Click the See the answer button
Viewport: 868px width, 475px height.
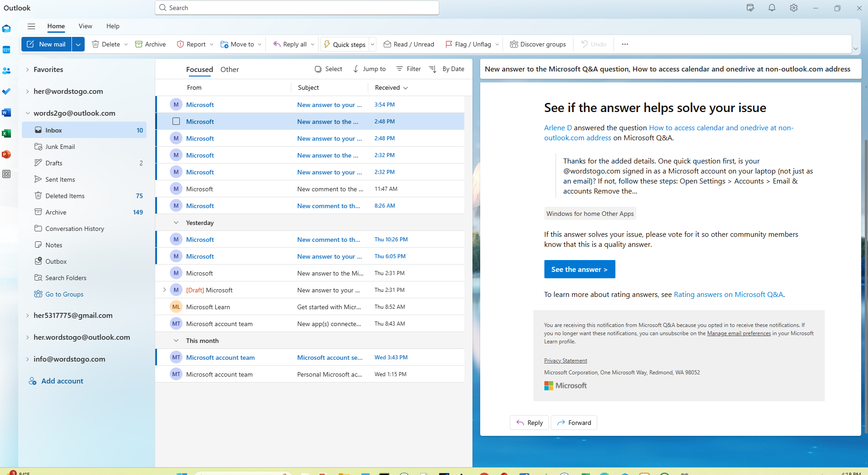click(579, 269)
